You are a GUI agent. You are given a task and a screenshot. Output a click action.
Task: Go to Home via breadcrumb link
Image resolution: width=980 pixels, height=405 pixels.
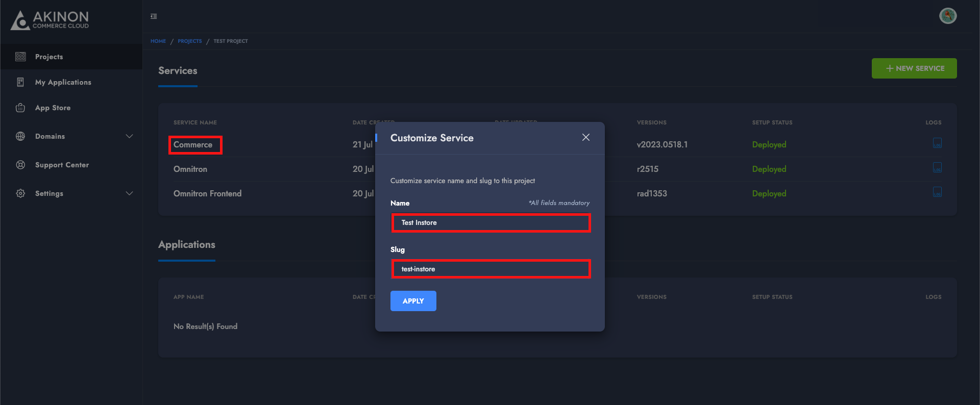(158, 41)
